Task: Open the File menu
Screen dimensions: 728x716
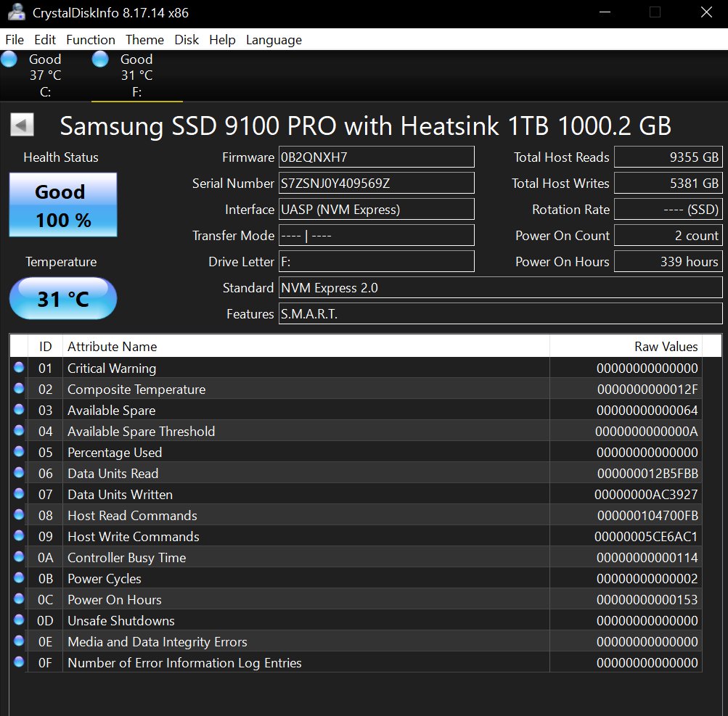Action: [x=15, y=40]
